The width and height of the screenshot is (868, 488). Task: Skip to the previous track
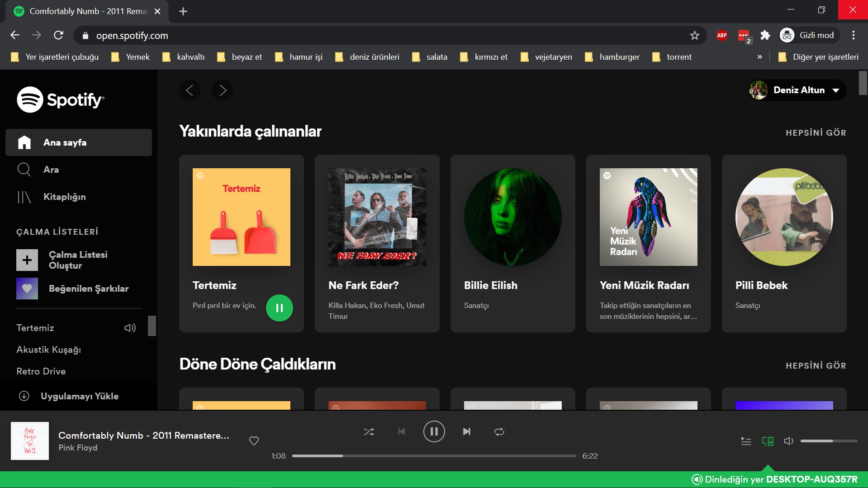point(402,432)
